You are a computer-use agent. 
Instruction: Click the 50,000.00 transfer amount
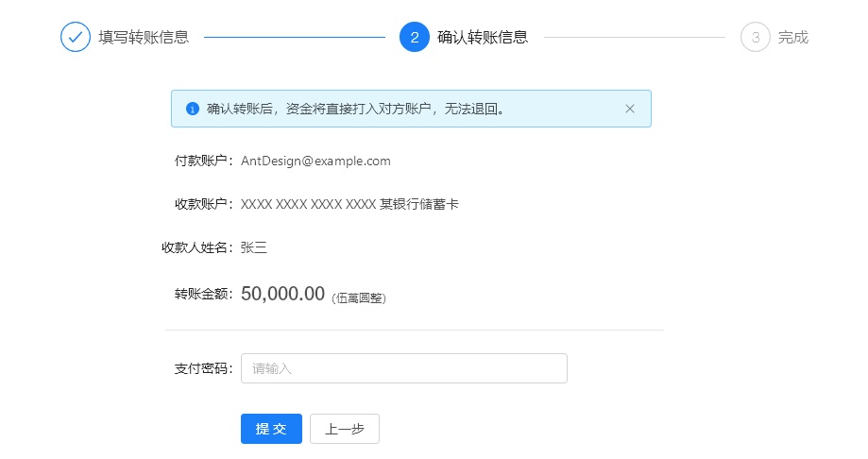pyautogui.click(x=282, y=294)
